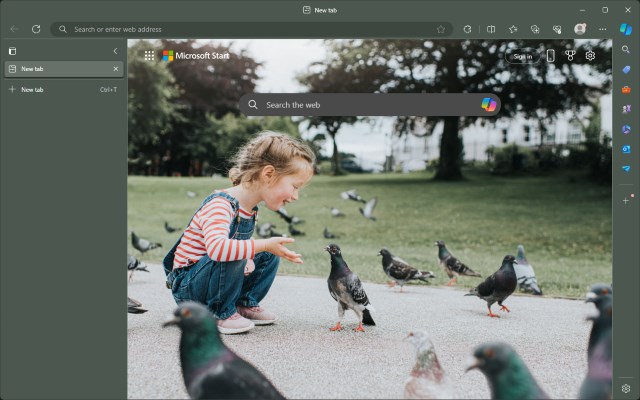Select the open New tab in sidebar
Screen dimensions: 640x400
pyautogui.click(x=64, y=69)
